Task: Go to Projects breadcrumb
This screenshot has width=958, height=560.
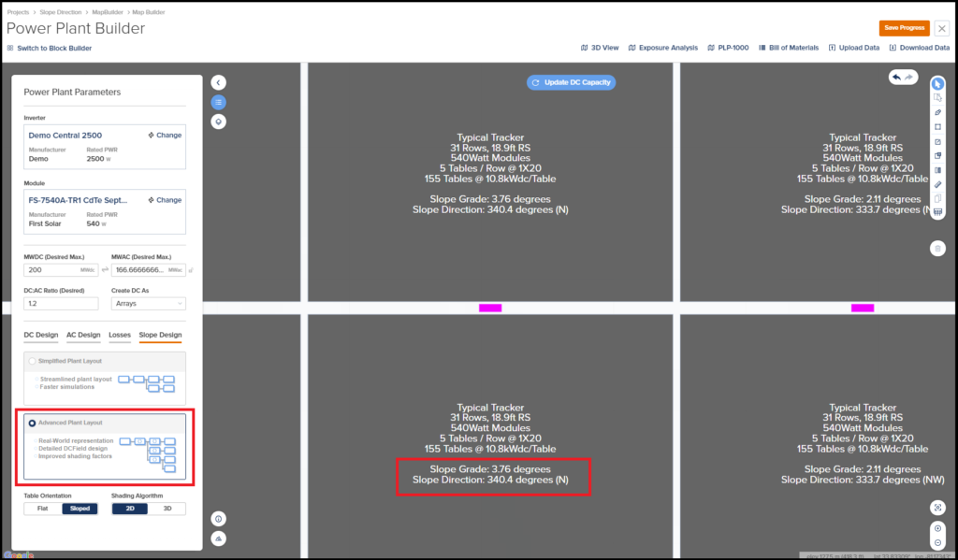Action: [18, 12]
